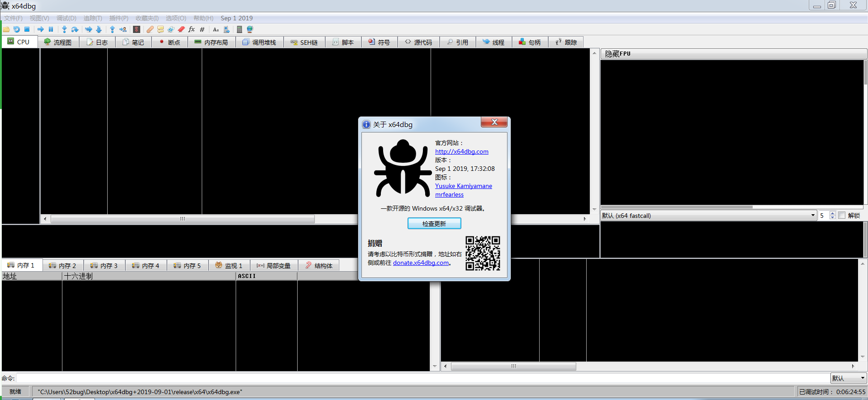Click the Intermodular calls icon

pos(227,29)
